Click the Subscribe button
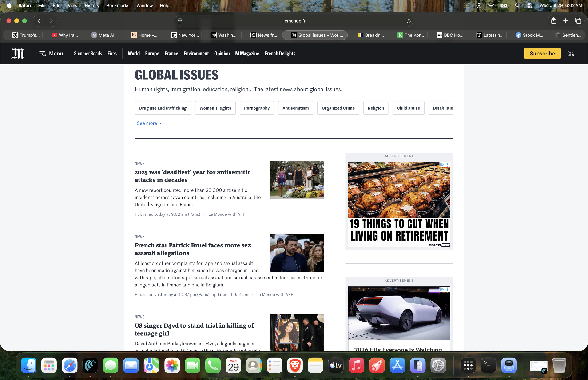Screen dimensions: 588x380 click(542, 54)
